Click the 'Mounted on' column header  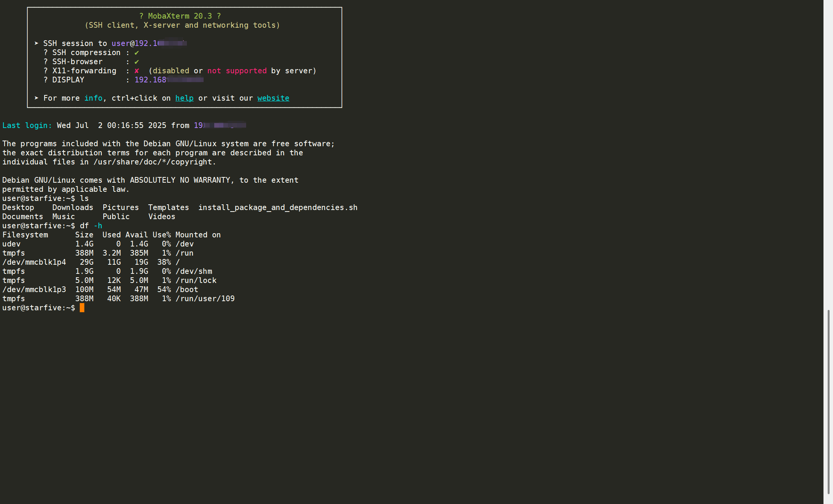point(198,235)
